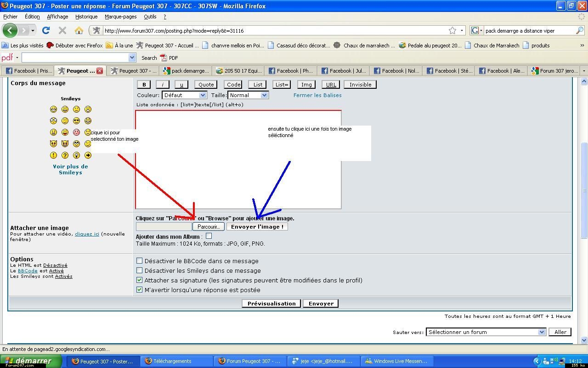Click the Firefox reload page icon

[x=45, y=30]
